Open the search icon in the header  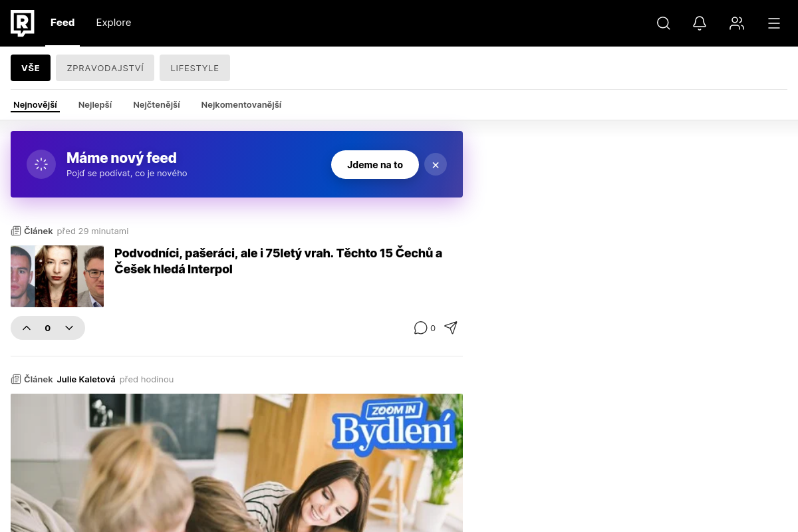tap(663, 23)
